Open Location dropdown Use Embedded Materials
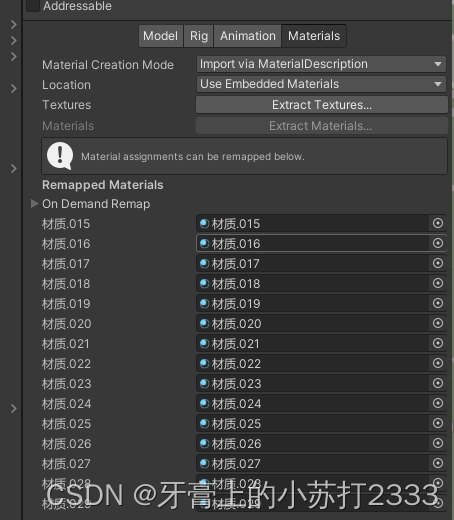 321,84
